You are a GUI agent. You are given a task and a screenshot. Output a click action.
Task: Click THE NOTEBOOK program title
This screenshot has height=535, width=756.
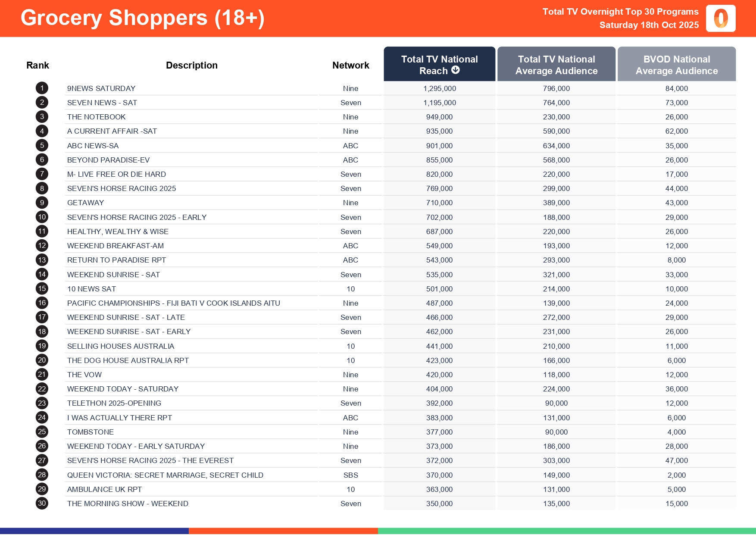click(x=96, y=117)
